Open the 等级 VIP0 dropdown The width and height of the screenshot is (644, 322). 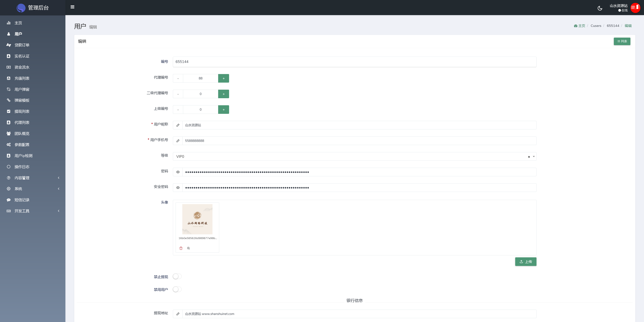pos(350,156)
